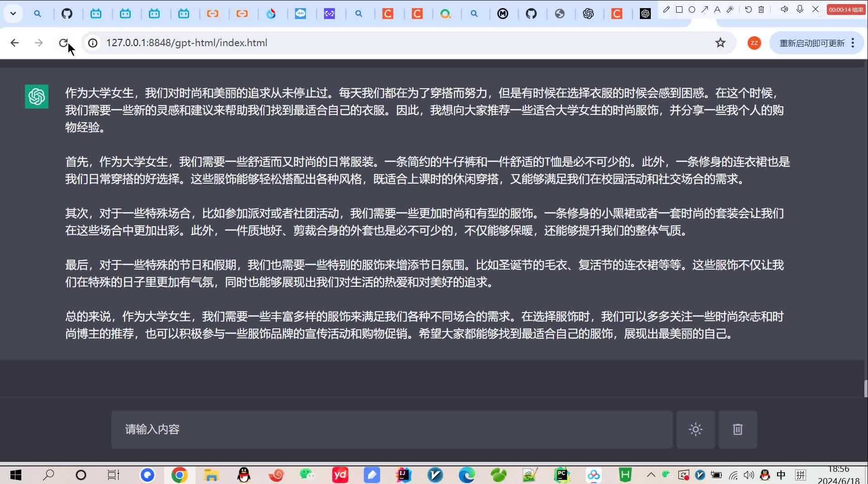868x484 pixels.
Task: Expand the tab search arrow near the tabs
Action: 13,14
